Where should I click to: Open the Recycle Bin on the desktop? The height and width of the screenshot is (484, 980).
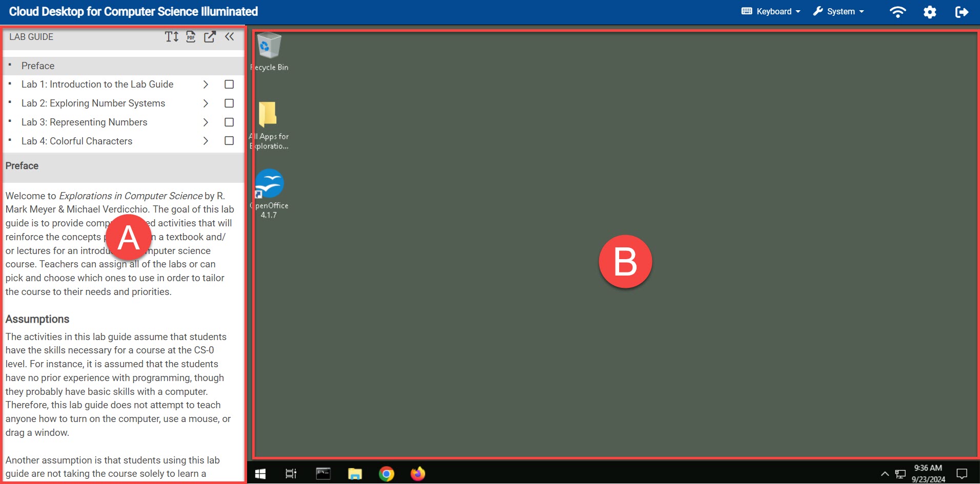(x=270, y=46)
